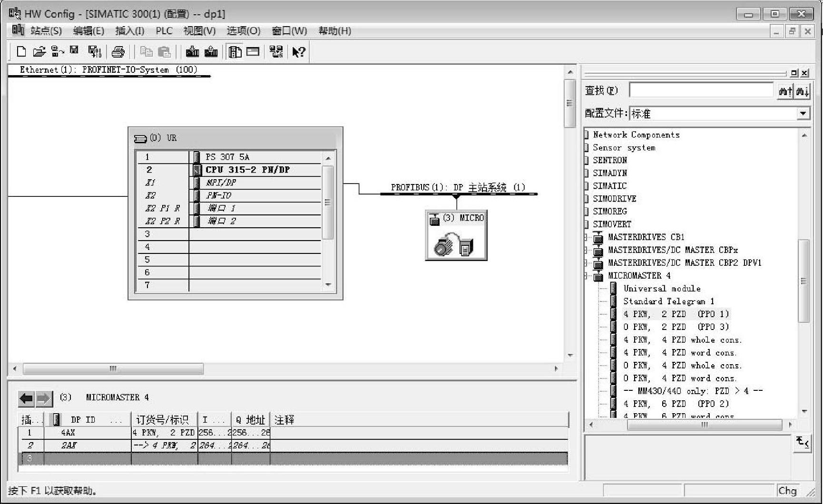Open the 配置文件 profile dropdown
Screen dimensions: 823x504
(803, 113)
